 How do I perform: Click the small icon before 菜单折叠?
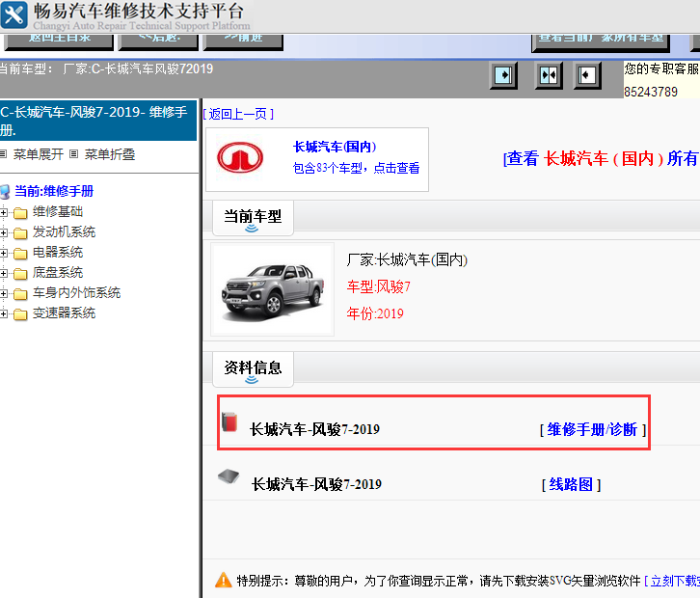pos(74,154)
